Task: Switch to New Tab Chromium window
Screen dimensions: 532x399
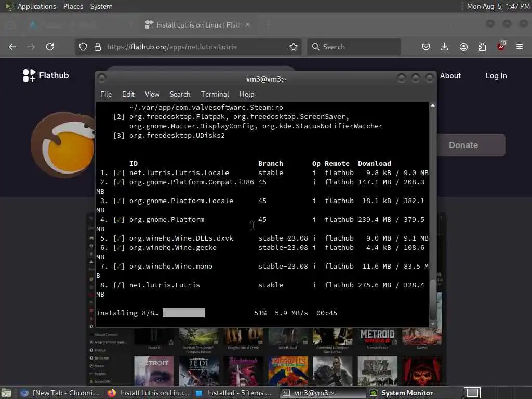Action: click(60, 393)
